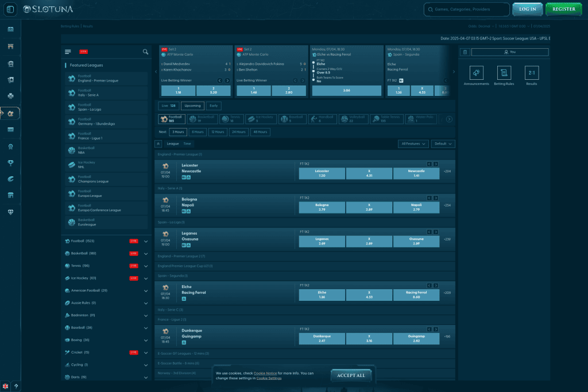Open the Cookie Settings link
Image resolution: width=588 pixels, height=392 pixels.
pos(269,378)
